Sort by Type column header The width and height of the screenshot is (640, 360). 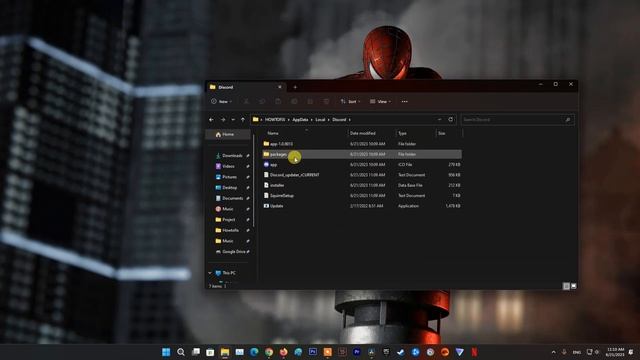point(402,133)
